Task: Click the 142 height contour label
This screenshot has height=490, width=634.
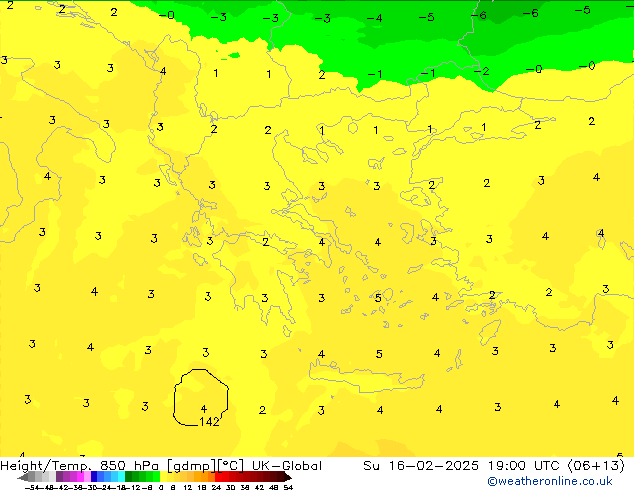Action: click(x=209, y=422)
